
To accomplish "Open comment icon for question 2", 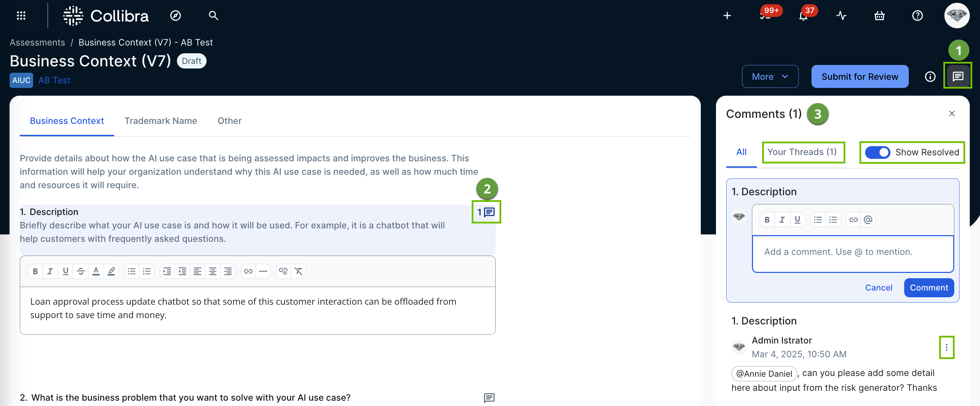I will tap(489, 398).
